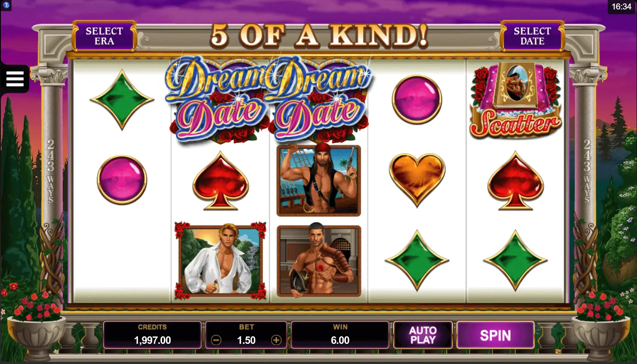
Task: Decrease bet with the minus icon
Action: 216,340
